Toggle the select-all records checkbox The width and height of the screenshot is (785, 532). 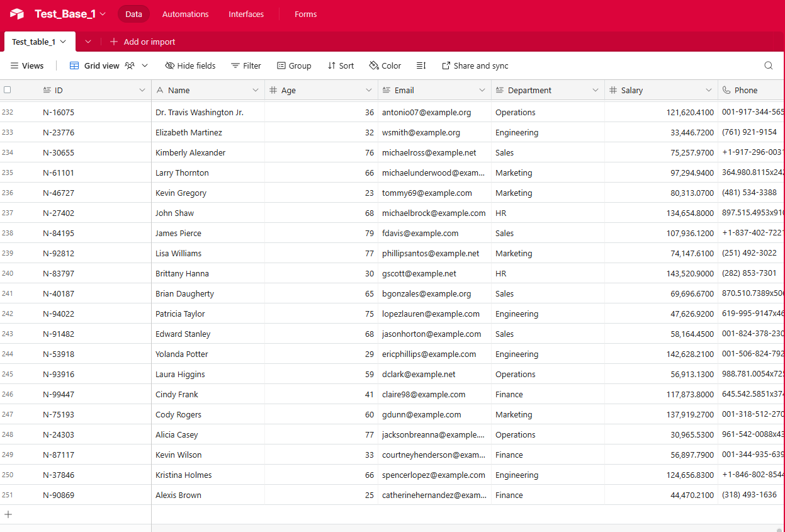[x=8, y=90]
